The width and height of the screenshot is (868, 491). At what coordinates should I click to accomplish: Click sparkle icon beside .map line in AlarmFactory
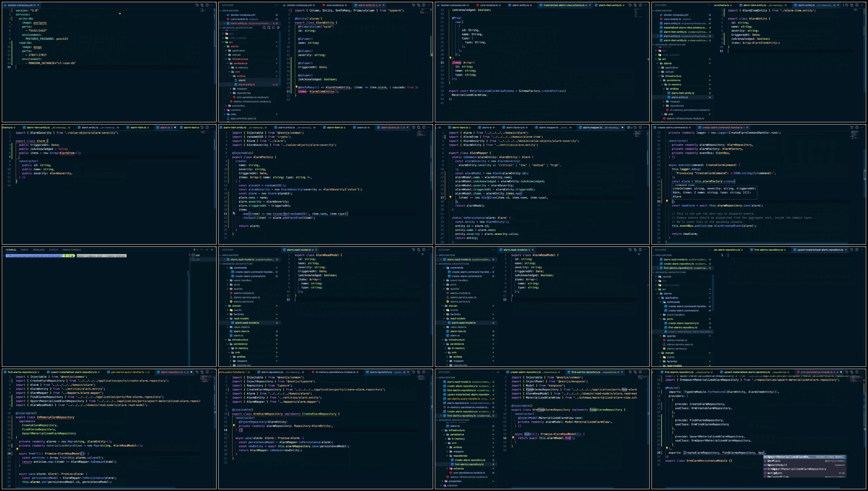click(234, 213)
